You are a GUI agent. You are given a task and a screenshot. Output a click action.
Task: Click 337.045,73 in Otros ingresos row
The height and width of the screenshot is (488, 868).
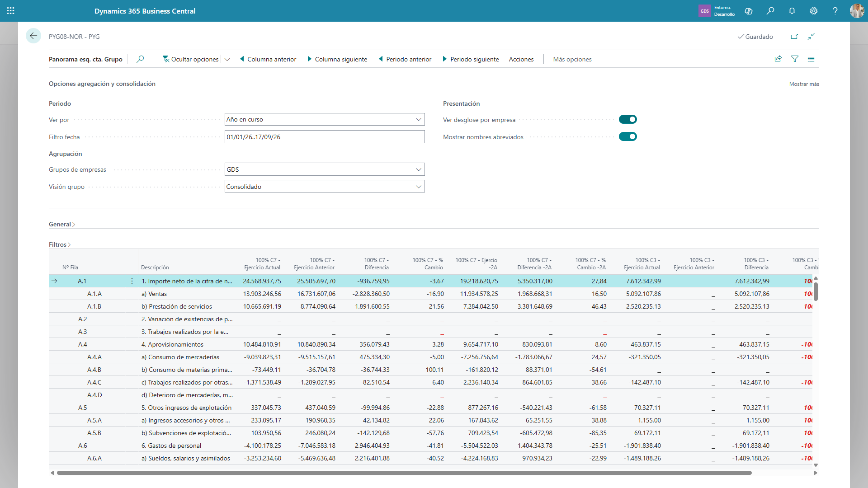(x=266, y=408)
